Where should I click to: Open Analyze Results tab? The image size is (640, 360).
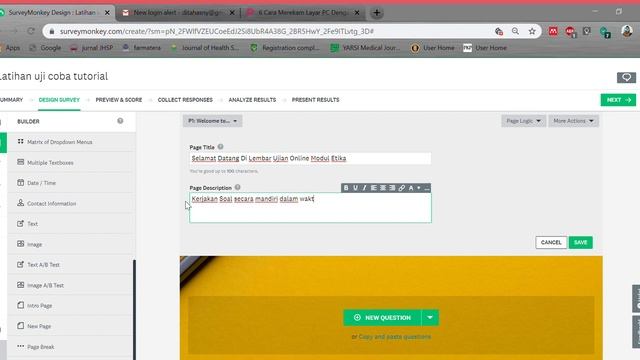tap(252, 100)
